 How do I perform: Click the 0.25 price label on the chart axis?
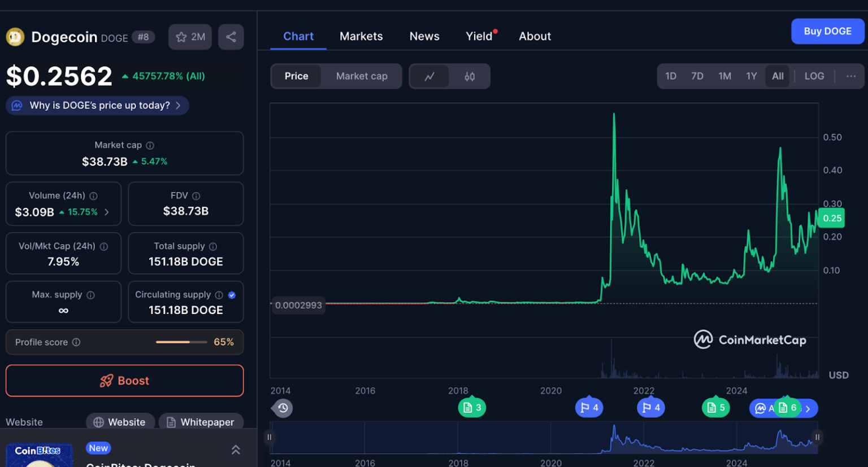coord(831,218)
